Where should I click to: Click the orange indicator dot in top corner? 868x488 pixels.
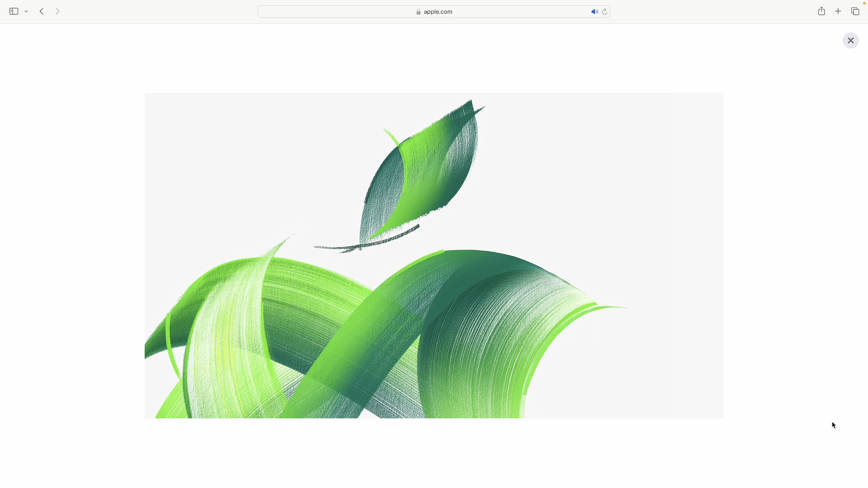pyautogui.click(x=864, y=3)
